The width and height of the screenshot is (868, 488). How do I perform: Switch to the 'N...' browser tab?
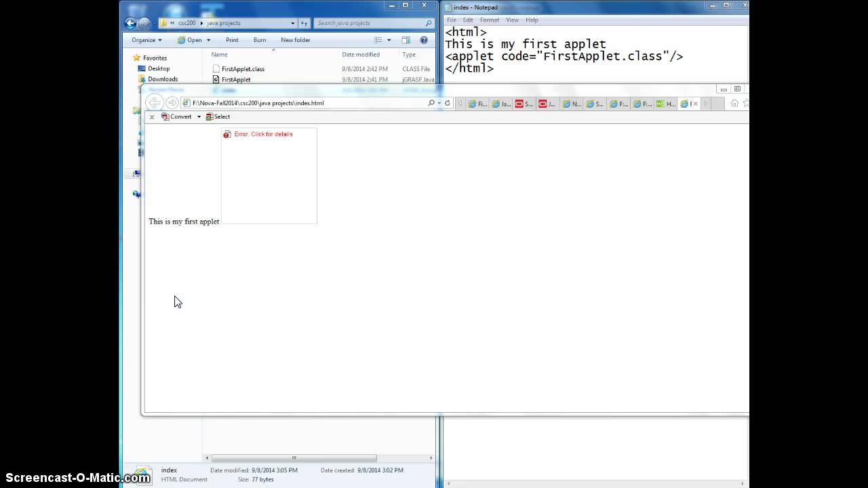point(572,104)
